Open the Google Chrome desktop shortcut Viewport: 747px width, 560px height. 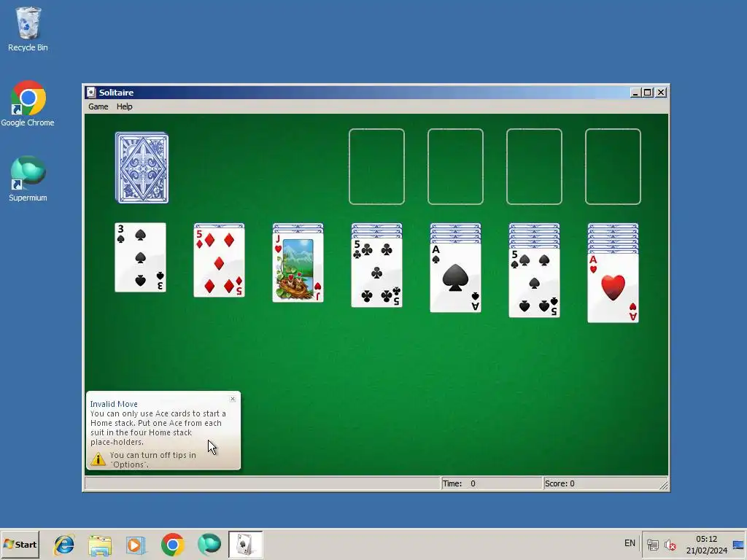pyautogui.click(x=28, y=104)
